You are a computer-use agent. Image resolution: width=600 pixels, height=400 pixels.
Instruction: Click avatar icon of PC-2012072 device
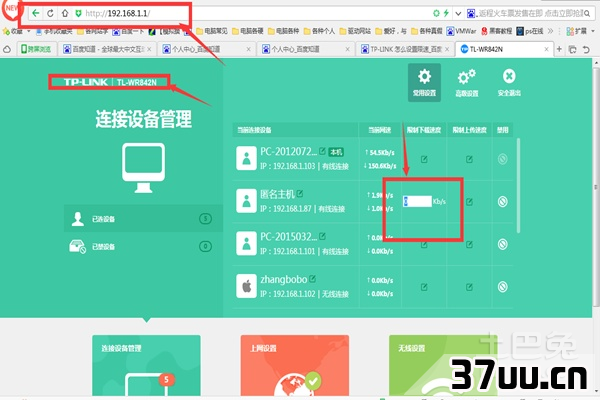[x=246, y=158]
